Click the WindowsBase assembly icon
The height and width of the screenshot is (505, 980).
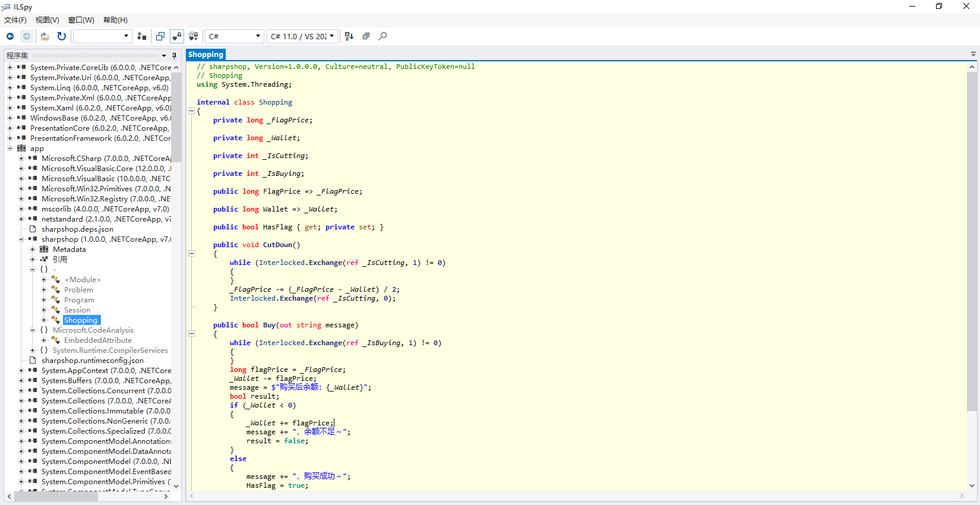[x=21, y=118]
